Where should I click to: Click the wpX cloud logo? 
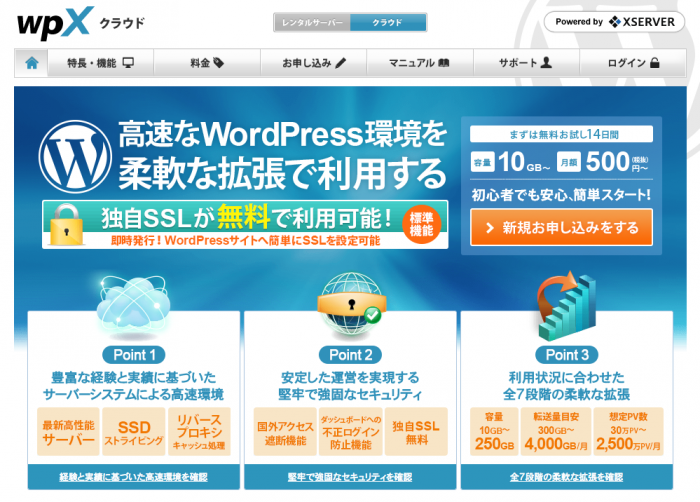click(81, 22)
